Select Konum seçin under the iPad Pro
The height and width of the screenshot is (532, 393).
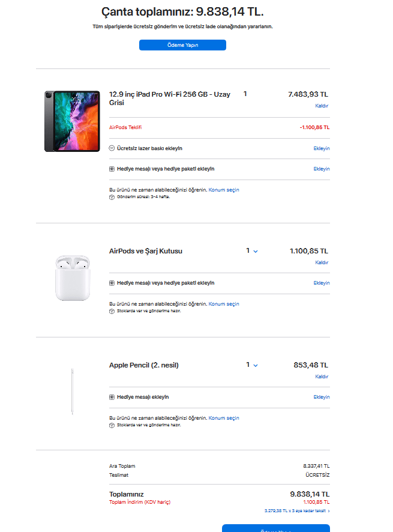pyautogui.click(x=224, y=190)
